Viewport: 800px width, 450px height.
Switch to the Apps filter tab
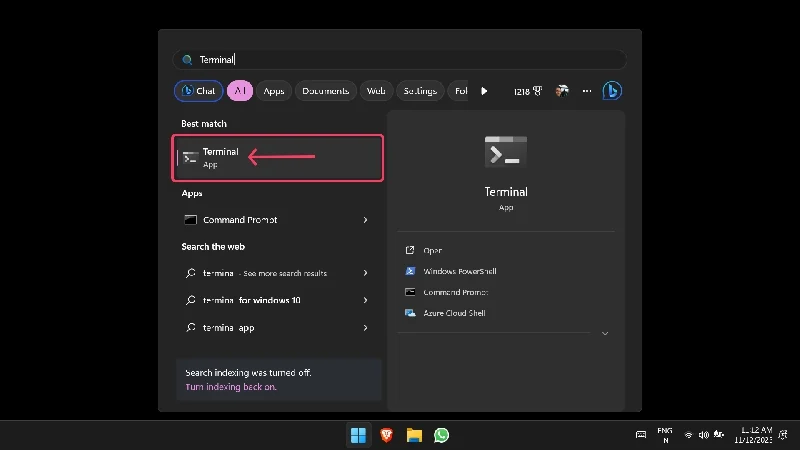point(273,91)
